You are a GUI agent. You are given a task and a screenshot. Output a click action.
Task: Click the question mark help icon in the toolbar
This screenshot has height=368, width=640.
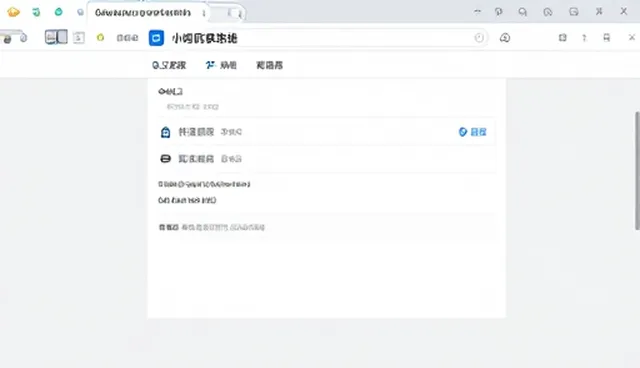tap(584, 38)
